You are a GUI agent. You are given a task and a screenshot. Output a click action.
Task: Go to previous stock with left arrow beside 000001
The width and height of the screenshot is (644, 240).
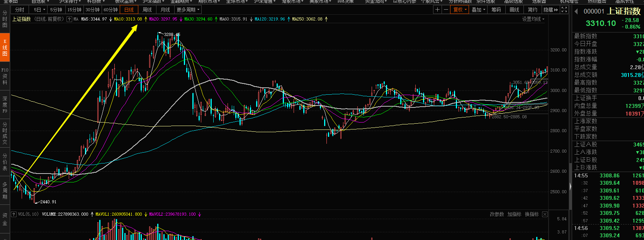[x=576, y=12]
